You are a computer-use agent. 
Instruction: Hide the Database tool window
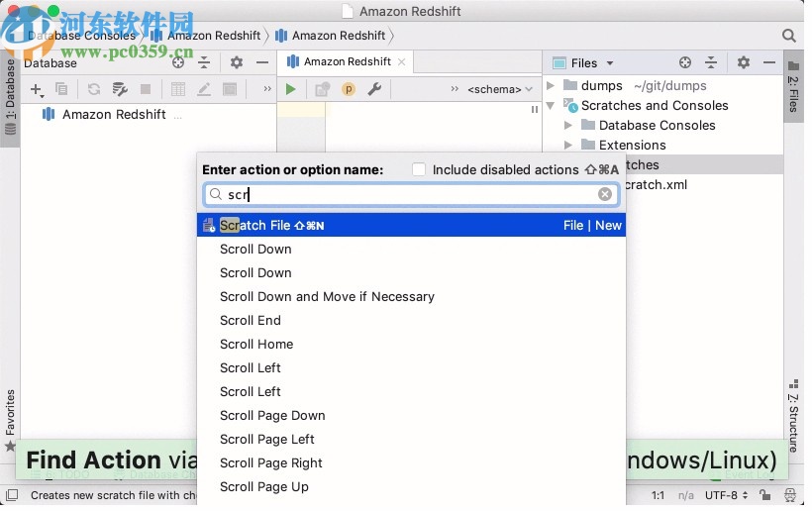pyautogui.click(x=262, y=63)
